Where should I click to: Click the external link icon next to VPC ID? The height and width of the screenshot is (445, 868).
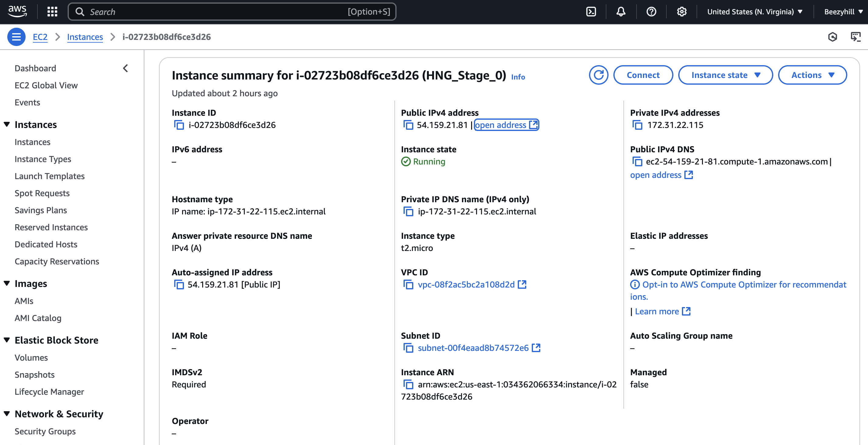click(x=522, y=285)
